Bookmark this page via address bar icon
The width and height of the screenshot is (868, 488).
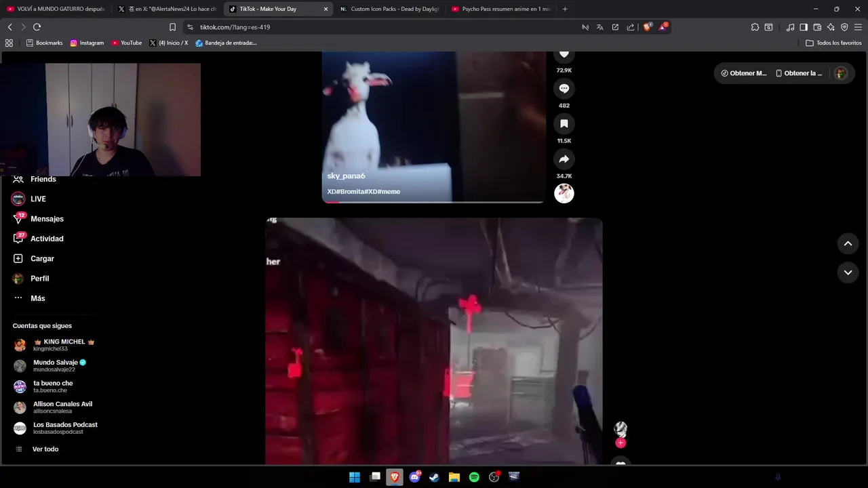point(172,27)
